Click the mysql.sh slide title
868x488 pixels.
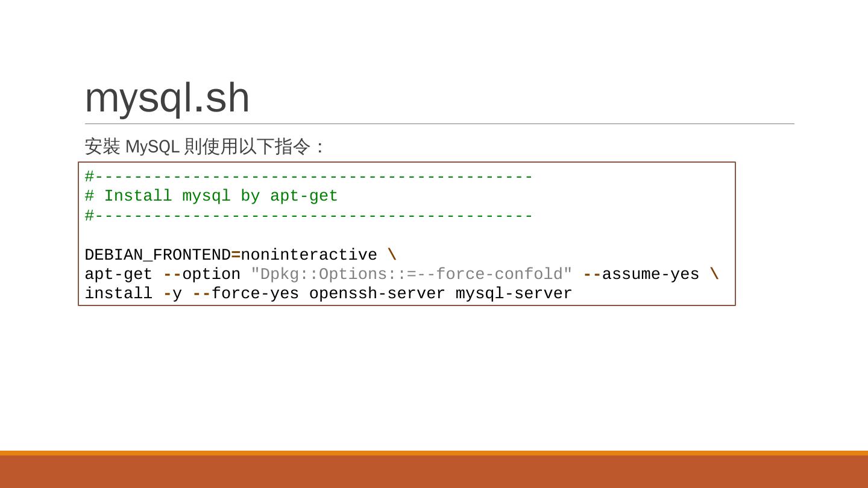167,98
